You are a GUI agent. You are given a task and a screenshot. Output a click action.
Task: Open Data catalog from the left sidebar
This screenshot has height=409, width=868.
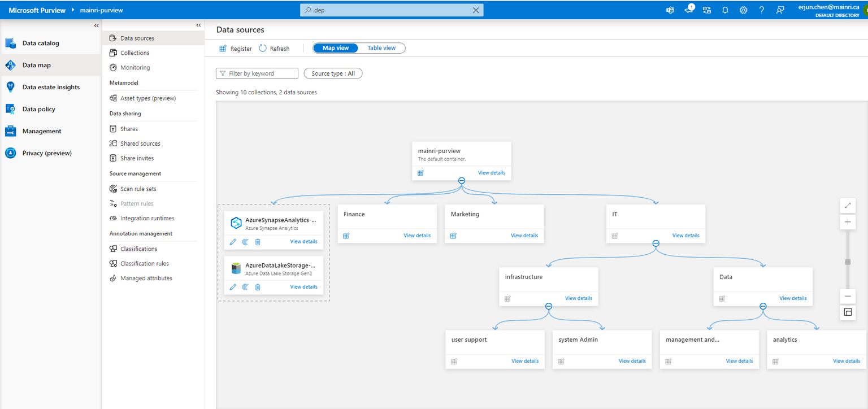pyautogui.click(x=10, y=43)
